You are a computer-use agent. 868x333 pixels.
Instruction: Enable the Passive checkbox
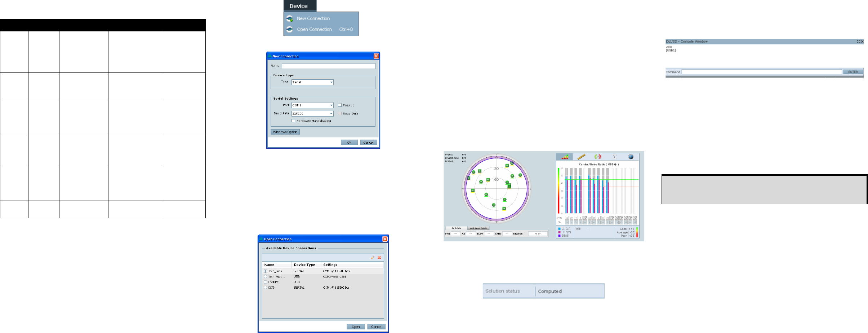coord(340,105)
